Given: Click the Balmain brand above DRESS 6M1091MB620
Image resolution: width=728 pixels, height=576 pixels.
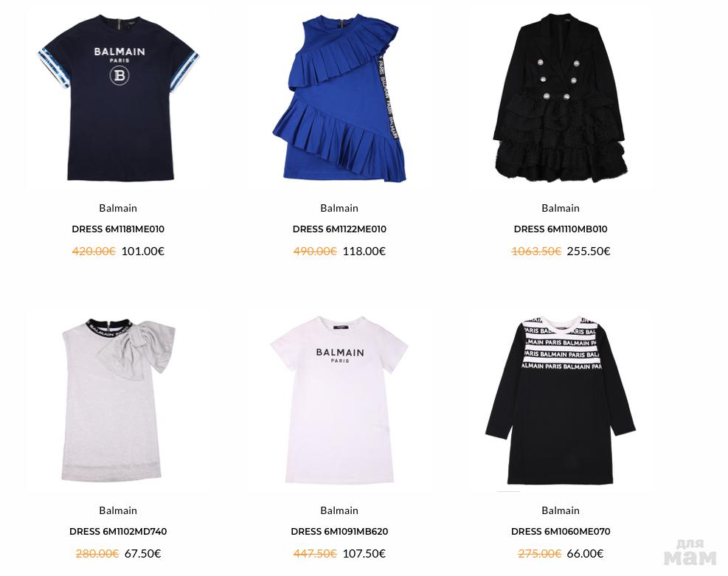Looking at the screenshot, I should (339, 510).
